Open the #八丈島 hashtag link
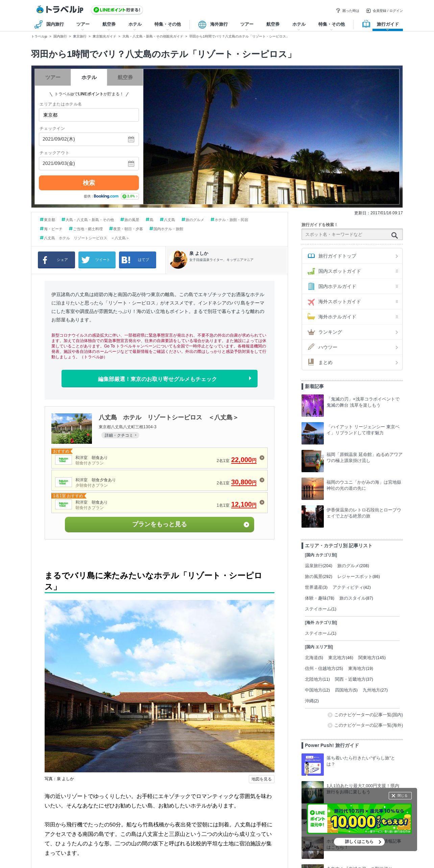434x868 pixels. pos(167,220)
